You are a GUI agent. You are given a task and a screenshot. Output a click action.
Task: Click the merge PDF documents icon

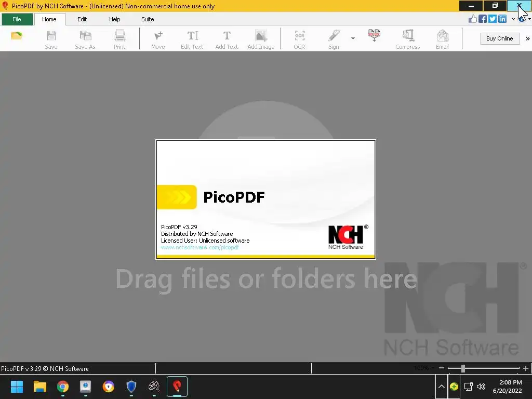point(374,35)
